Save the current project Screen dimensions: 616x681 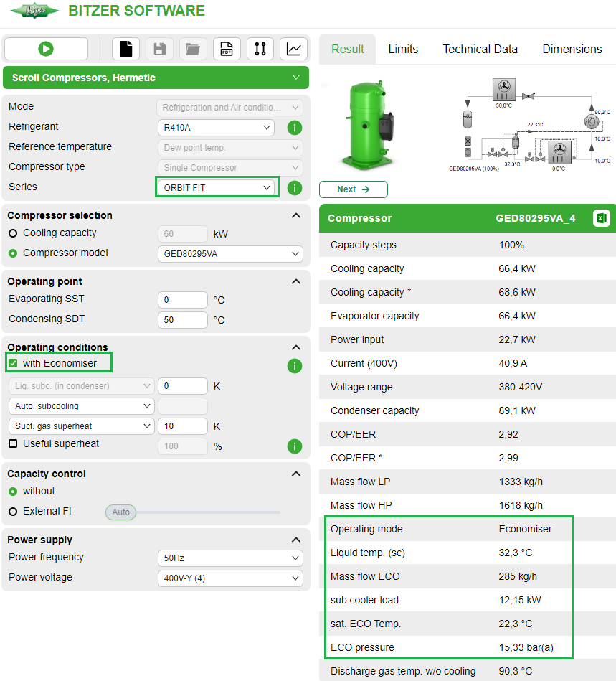[x=159, y=49]
